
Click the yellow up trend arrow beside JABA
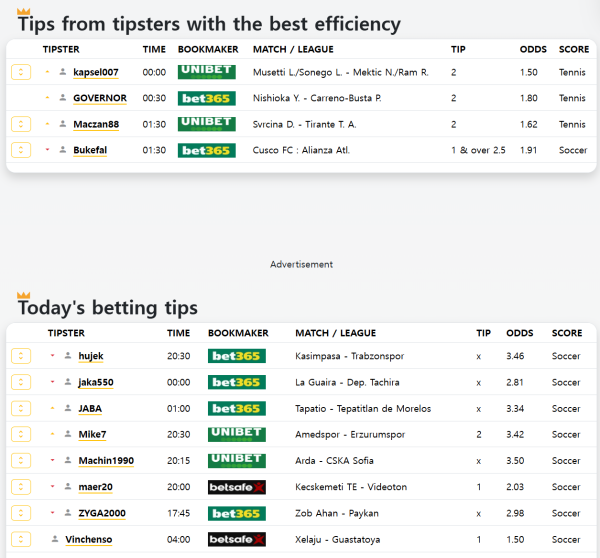[52, 408]
